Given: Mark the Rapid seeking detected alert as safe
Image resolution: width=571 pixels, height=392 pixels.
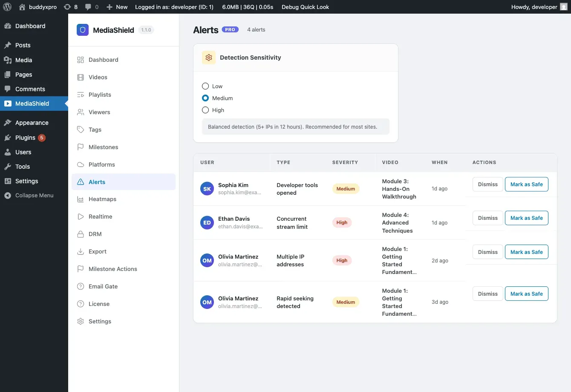Looking at the screenshot, I should 527,294.
